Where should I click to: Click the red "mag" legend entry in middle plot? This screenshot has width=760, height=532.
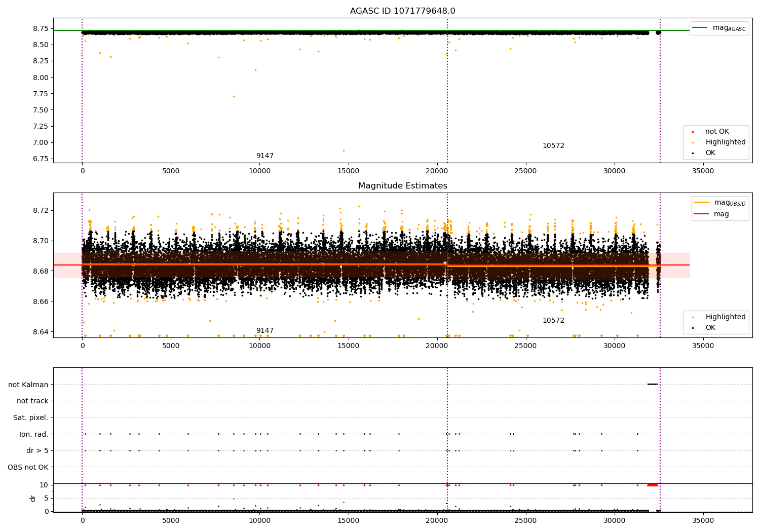pyautogui.click(x=711, y=214)
